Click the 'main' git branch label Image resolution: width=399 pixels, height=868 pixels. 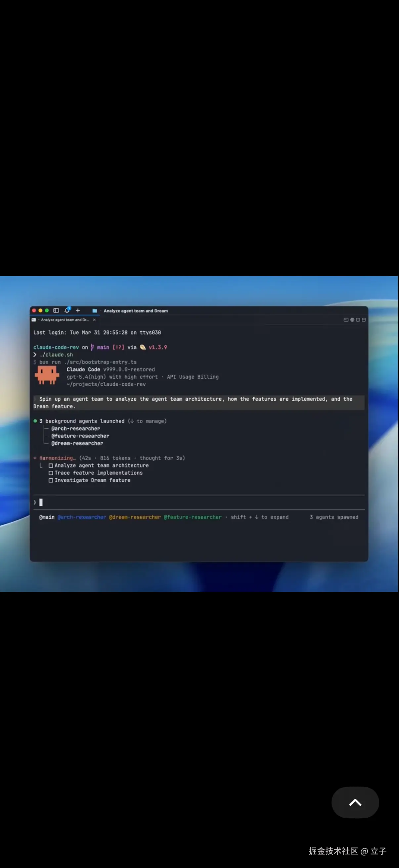point(103,347)
